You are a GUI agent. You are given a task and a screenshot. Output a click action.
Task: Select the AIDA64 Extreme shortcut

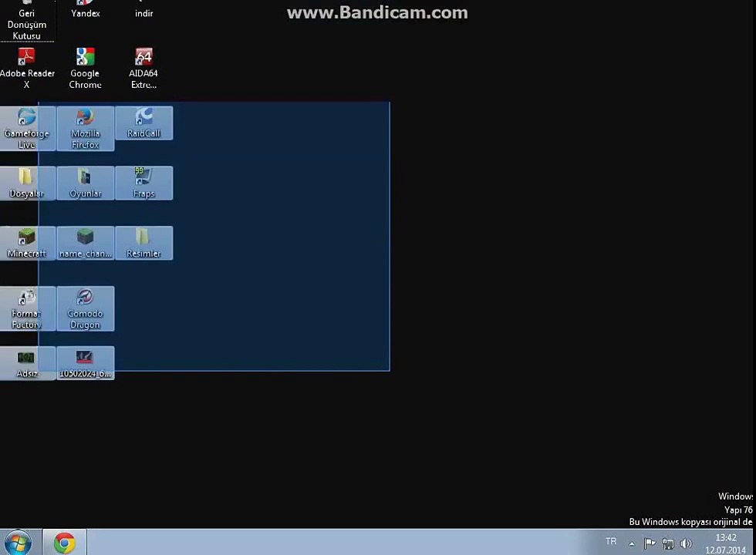click(143, 68)
